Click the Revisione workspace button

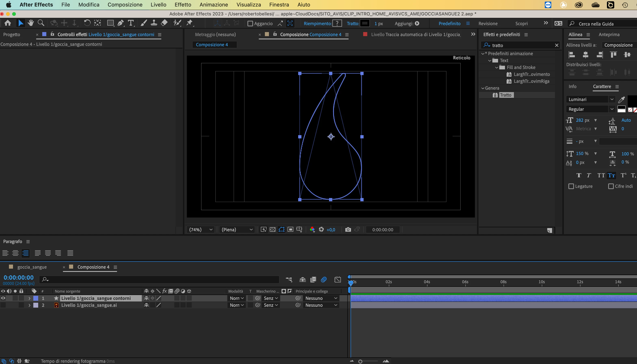pyautogui.click(x=488, y=24)
